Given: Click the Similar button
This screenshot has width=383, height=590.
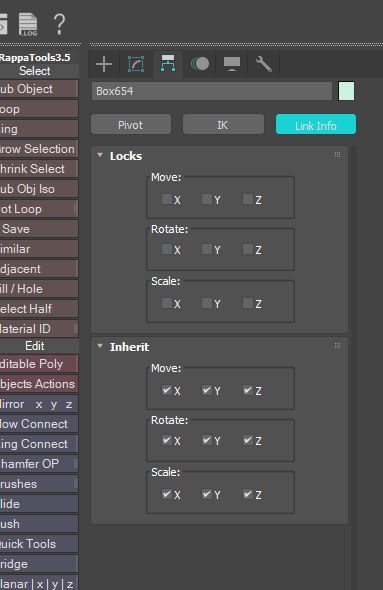Looking at the screenshot, I should pyautogui.click(x=39, y=249).
